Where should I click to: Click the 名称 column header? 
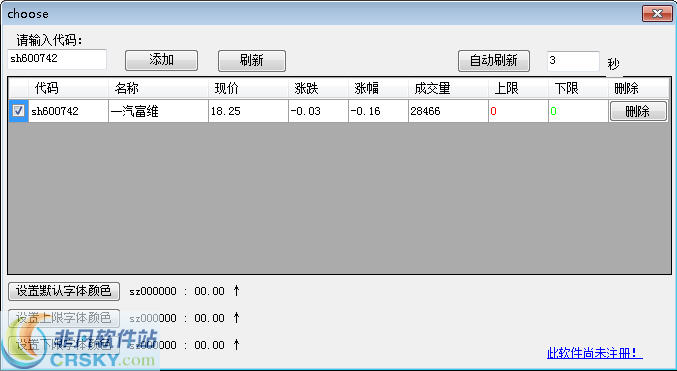pos(158,89)
